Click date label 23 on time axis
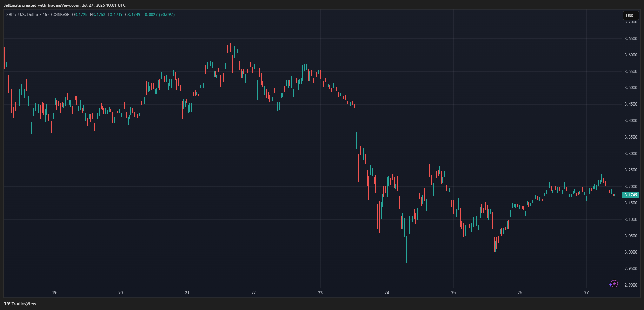This screenshot has height=310, width=644. (x=320, y=293)
